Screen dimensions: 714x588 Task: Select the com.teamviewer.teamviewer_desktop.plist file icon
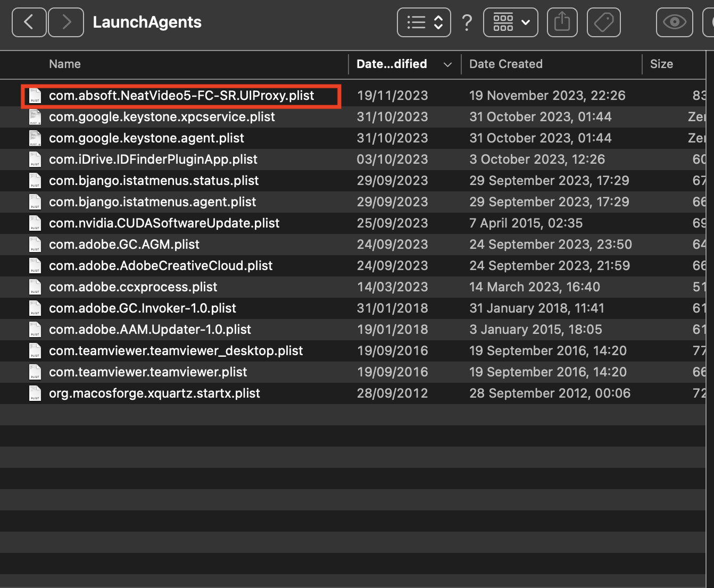tap(35, 351)
